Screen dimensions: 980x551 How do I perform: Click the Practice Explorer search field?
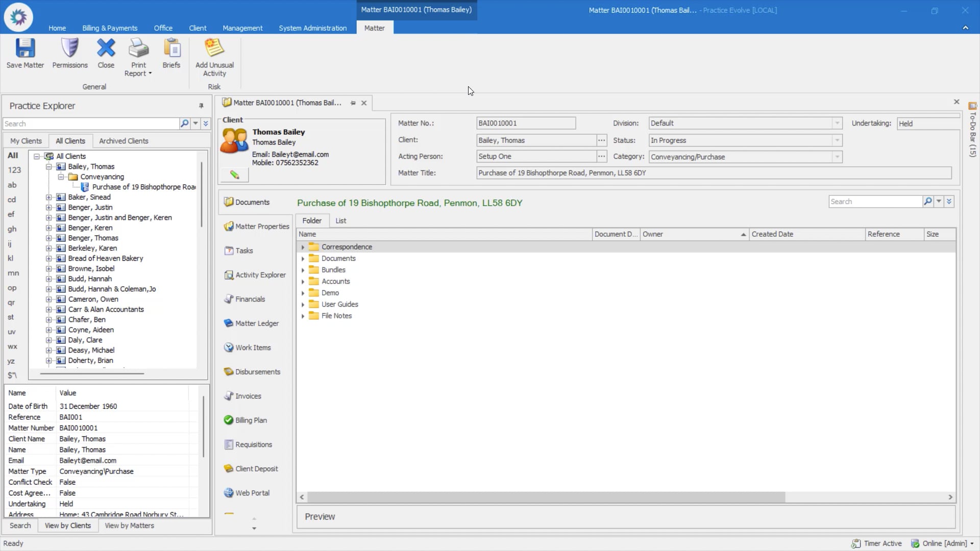tap(91, 123)
